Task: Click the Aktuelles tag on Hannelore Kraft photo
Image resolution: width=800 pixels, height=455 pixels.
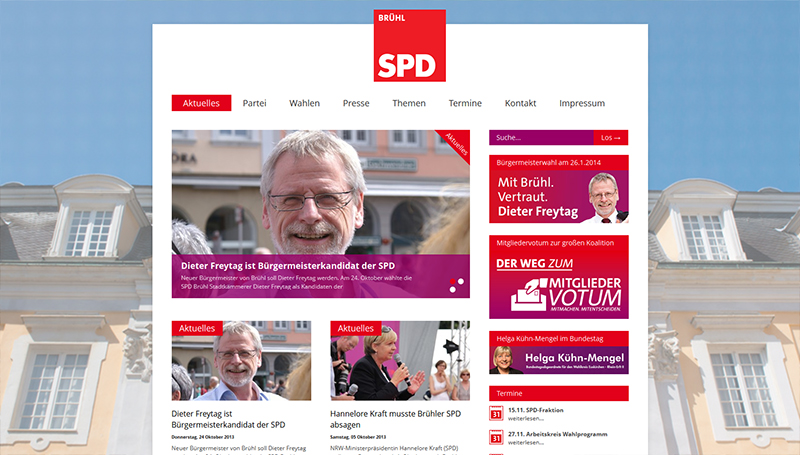Action: coord(356,328)
